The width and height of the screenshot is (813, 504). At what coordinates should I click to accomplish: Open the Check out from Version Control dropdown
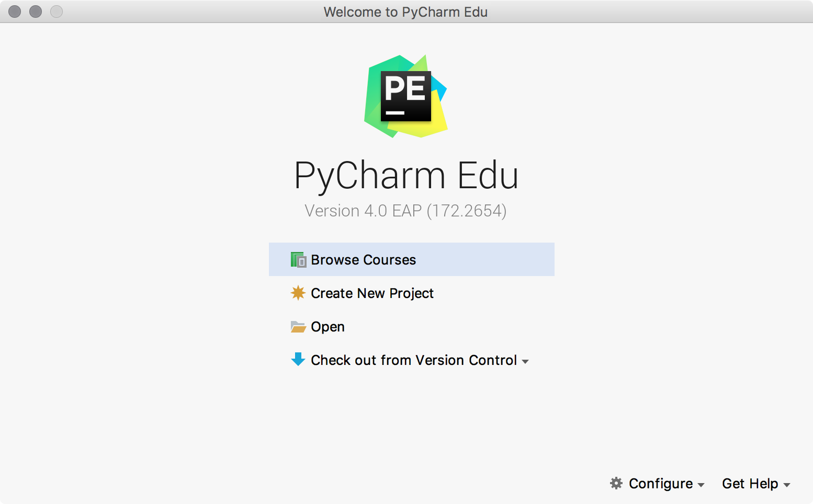click(526, 361)
